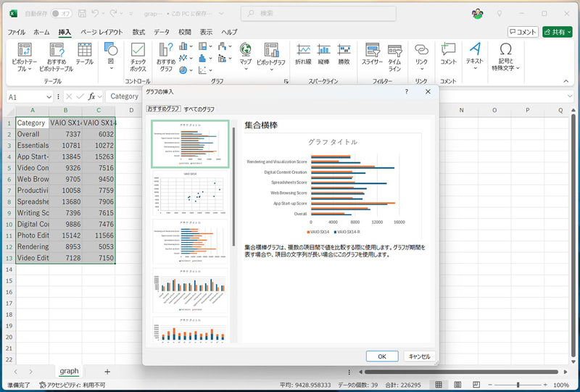Click OK in the Insert Chart dialog
Viewport: 580px width, 392px height.
pyautogui.click(x=382, y=356)
